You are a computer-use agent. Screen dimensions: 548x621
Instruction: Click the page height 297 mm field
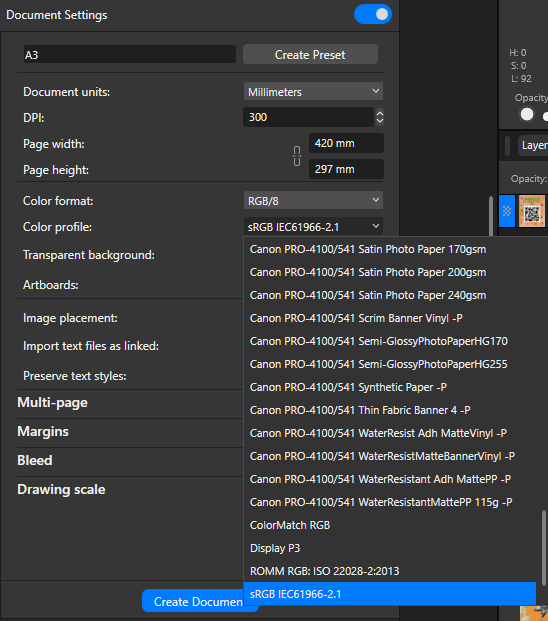click(x=346, y=169)
